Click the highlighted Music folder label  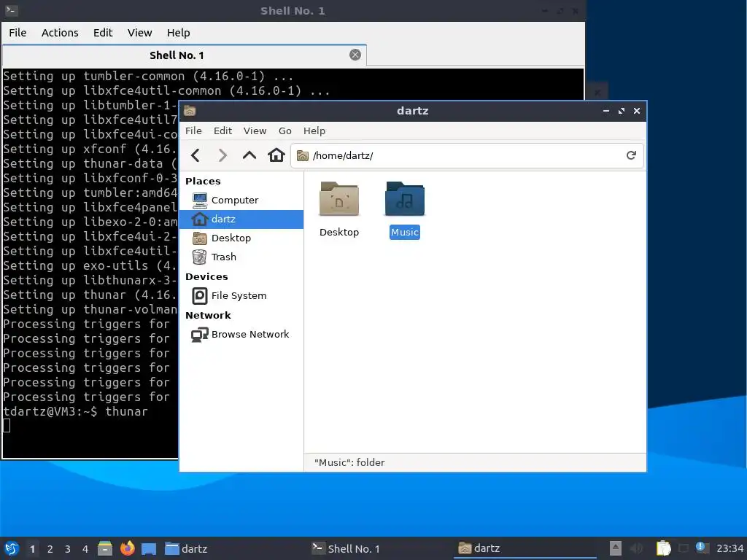tap(404, 233)
